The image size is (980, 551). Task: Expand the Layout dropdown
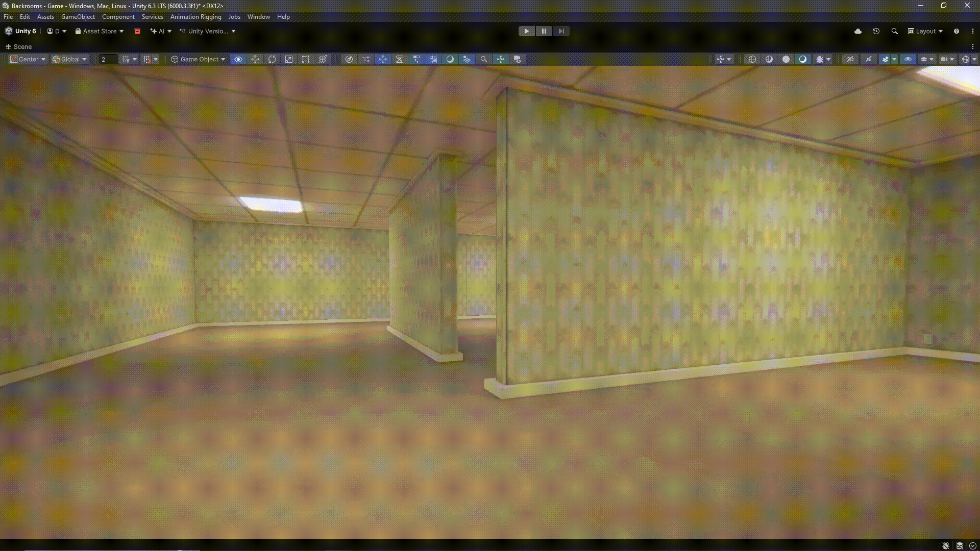(x=925, y=31)
